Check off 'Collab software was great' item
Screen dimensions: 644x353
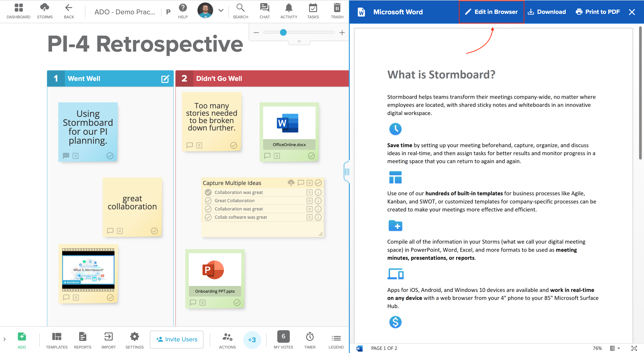point(208,217)
